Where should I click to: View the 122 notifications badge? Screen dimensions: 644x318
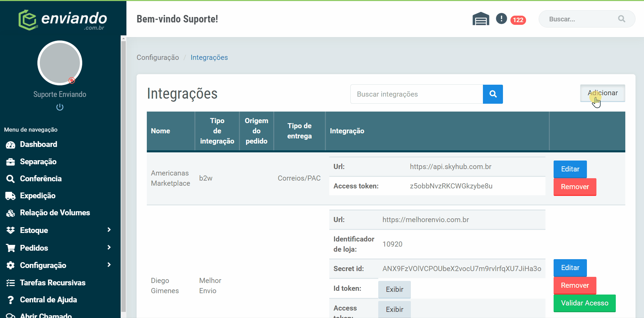click(518, 20)
